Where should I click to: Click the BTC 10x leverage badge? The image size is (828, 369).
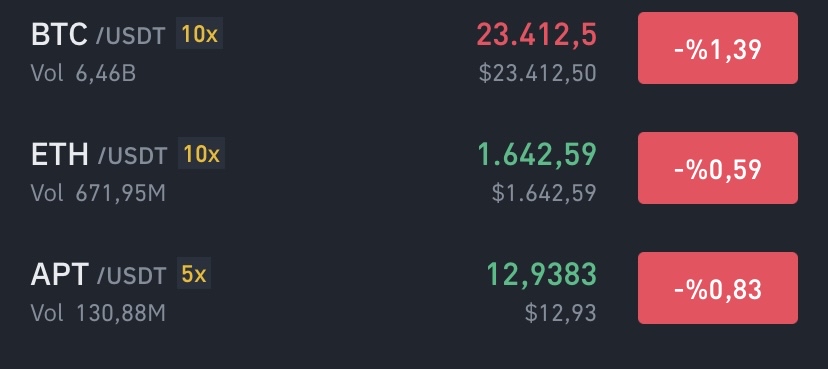(x=200, y=35)
